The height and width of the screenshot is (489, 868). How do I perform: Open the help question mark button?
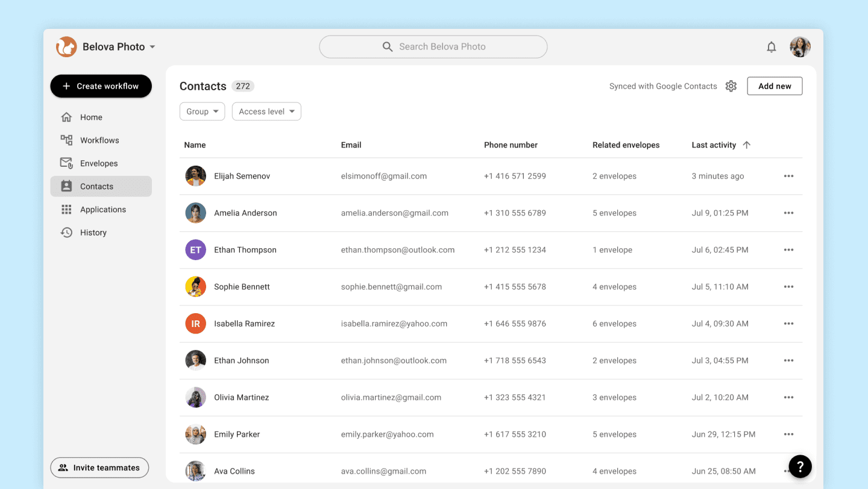coord(800,466)
